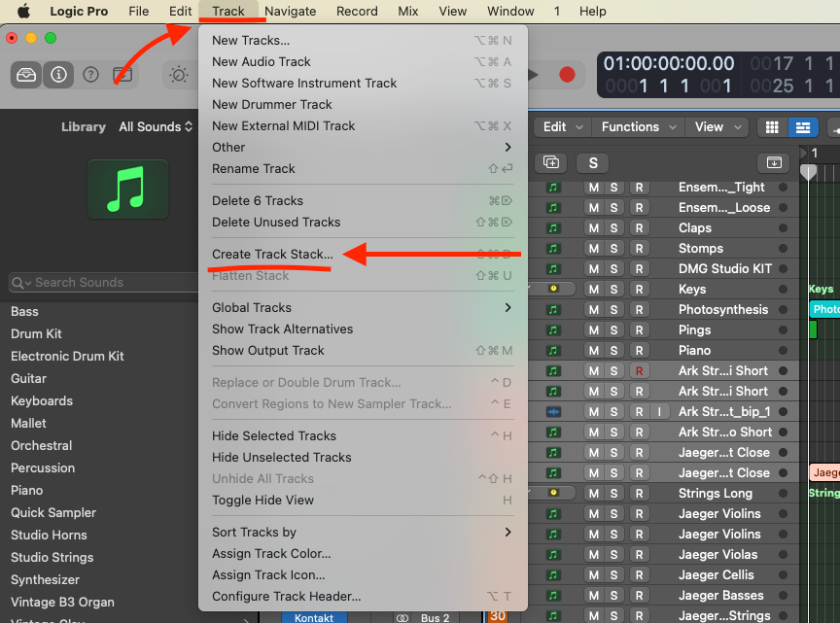Click instrument icon of Jaeger Basses track
The image size is (840, 623).
553,595
